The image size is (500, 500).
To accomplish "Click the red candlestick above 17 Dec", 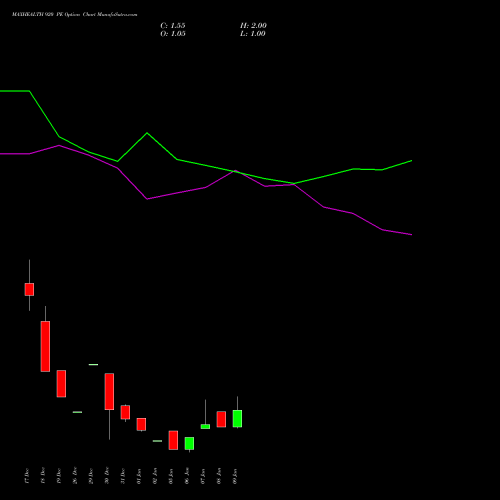I will pos(29,289).
